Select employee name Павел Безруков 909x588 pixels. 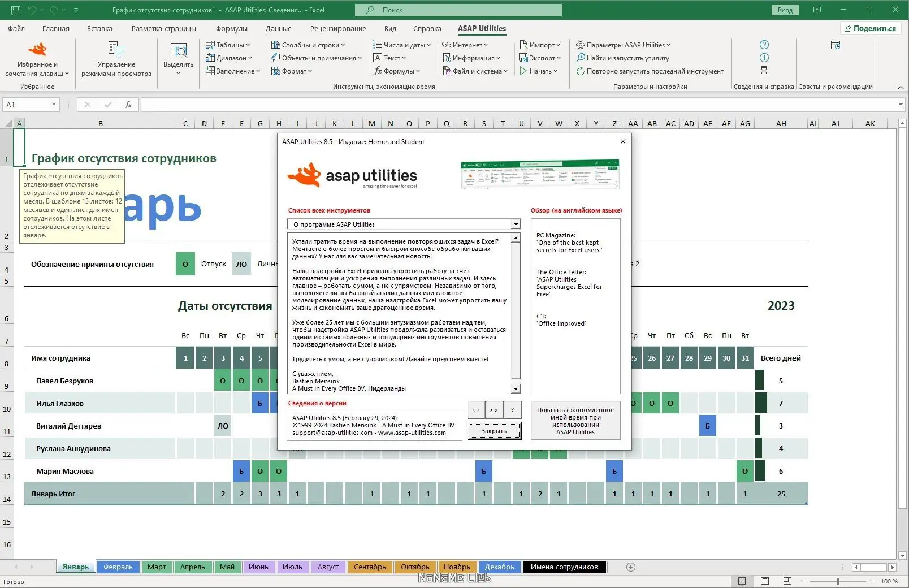pyautogui.click(x=65, y=381)
